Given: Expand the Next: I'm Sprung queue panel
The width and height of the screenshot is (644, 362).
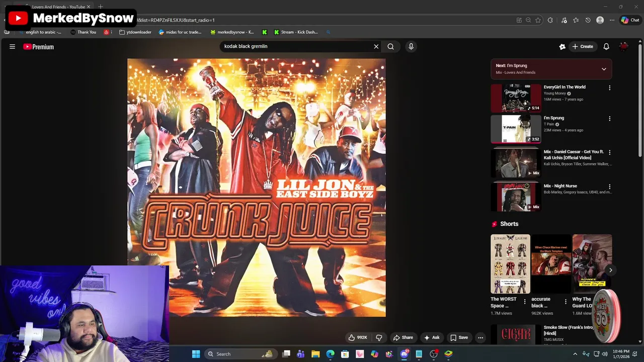Looking at the screenshot, I should (x=604, y=69).
